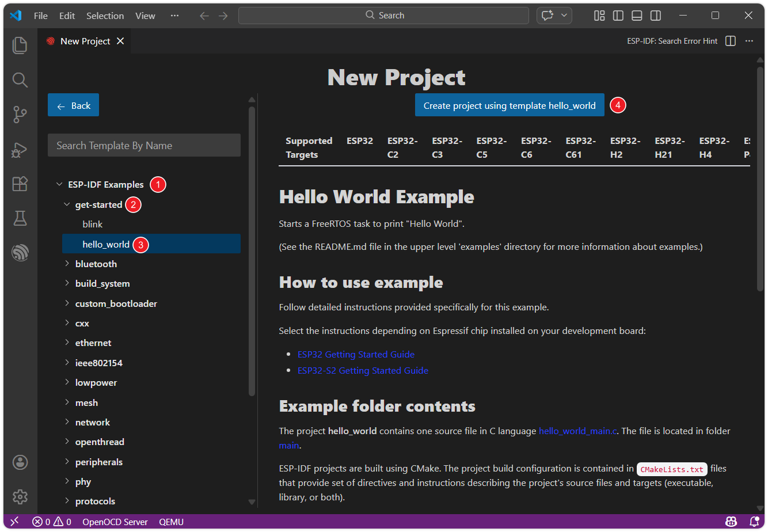Screen dimensions: 768x532
Task: Click the split editor icon
Action: click(731, 41)
